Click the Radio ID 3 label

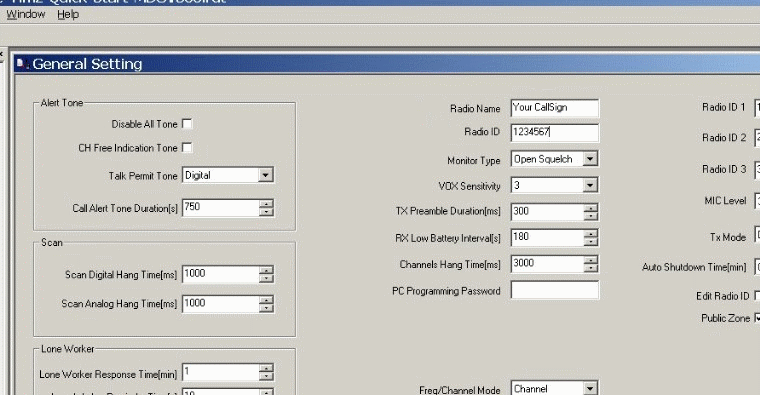[x=724, y=169]
